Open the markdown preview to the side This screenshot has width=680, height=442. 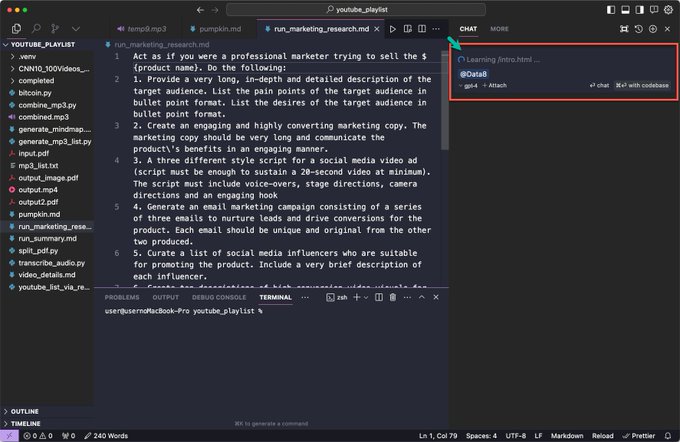pyautogui.click(x=407, y=29)
